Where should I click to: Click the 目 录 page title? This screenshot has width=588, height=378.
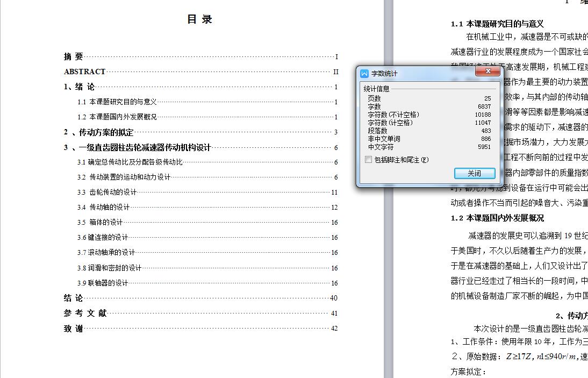[200, 19]
